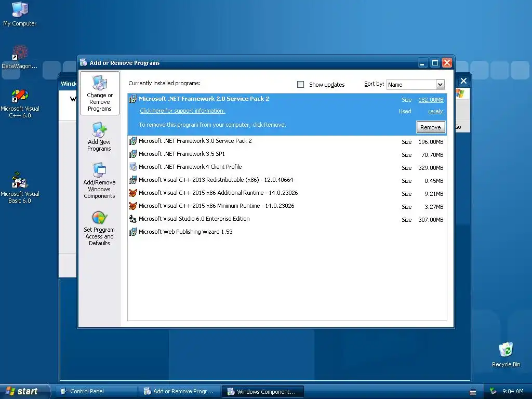Click the keyboard icon in the taskbar
This screenshot has height=399, width=532.
point(473,392)
